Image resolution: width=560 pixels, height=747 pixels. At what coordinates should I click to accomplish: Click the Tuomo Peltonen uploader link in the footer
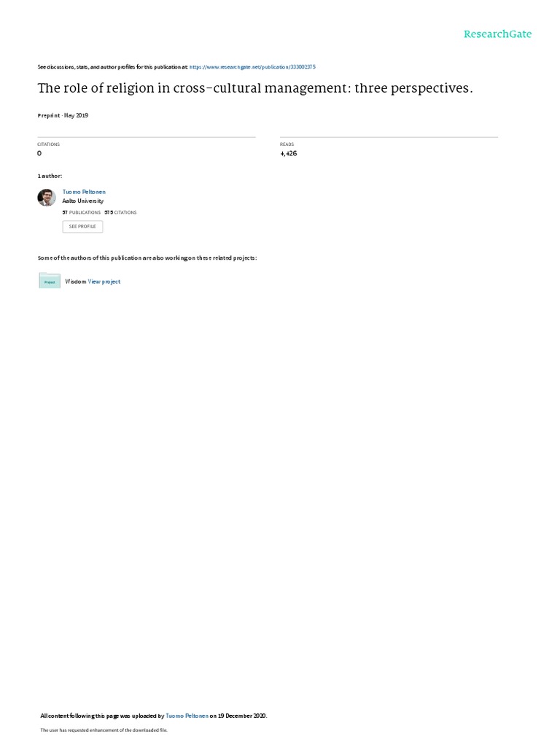pos(187,716)
